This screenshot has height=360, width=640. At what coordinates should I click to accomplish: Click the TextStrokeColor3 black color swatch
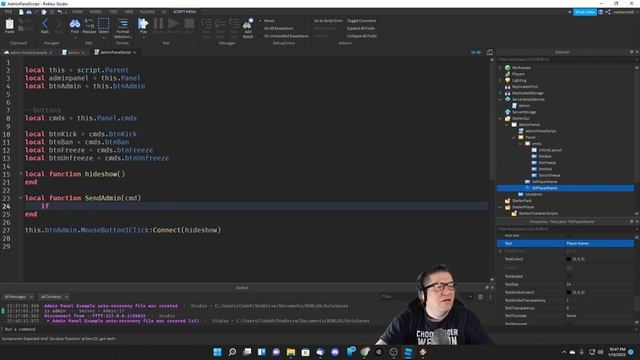[x=569, y=292]
